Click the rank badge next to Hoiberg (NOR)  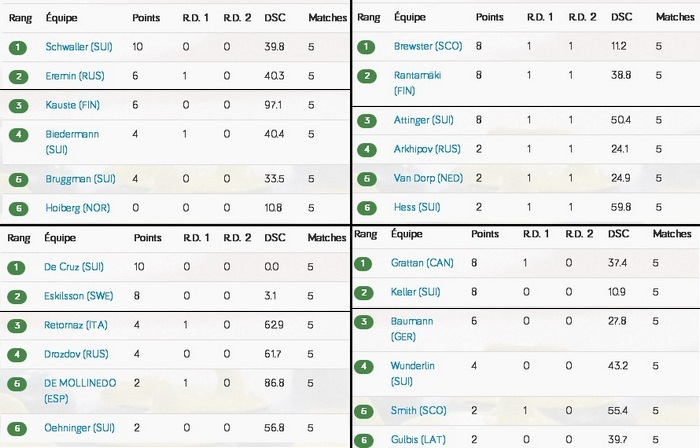(x=18, y=208)
